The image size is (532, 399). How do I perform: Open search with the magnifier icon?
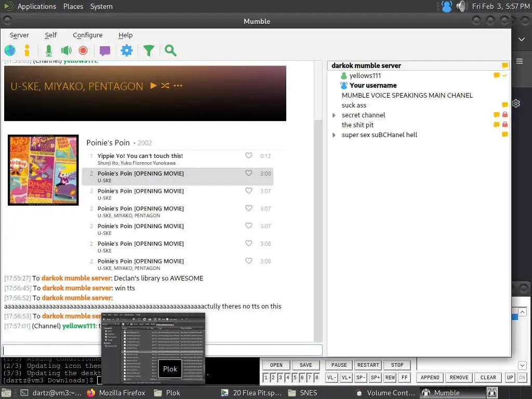click(x=170, y=50)
